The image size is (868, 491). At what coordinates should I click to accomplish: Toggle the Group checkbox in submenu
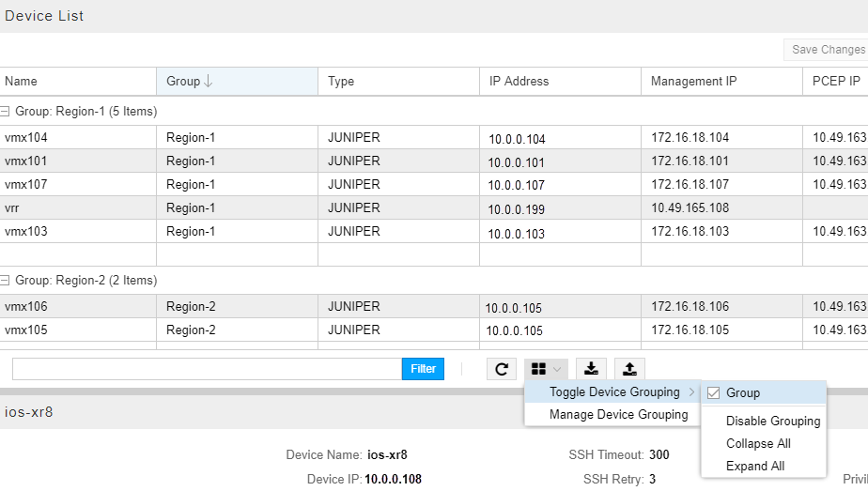click(x=714, y=392)
